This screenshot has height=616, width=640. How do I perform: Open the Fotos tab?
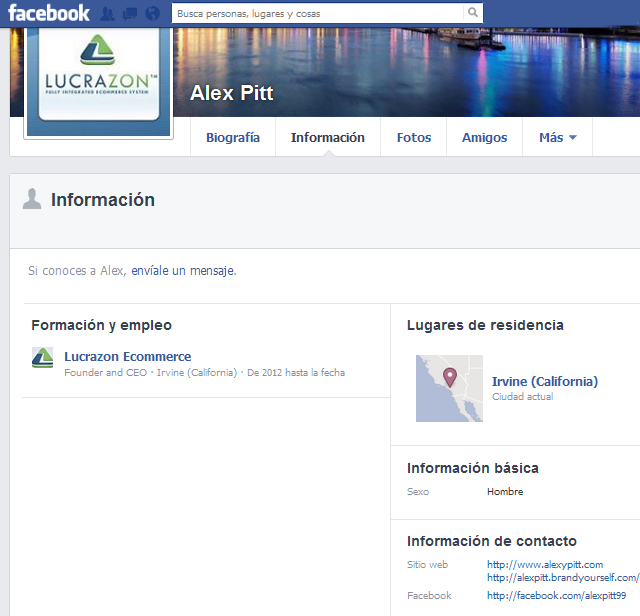click(x=414, y=138)
